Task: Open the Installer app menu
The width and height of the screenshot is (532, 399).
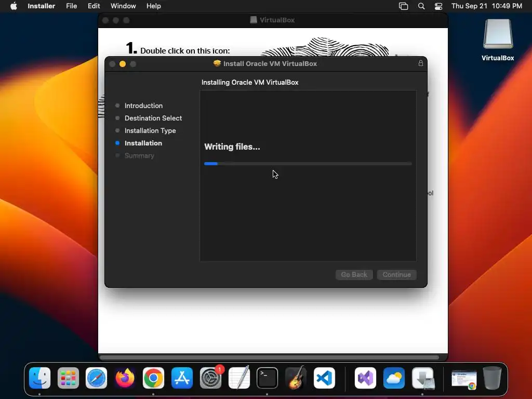Action: 42,6
